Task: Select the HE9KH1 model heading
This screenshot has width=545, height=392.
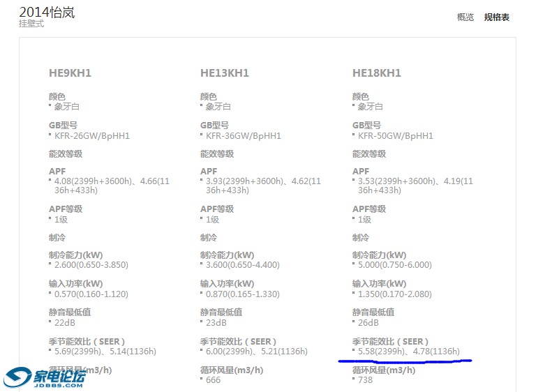Action: click(x=70, y=73)
